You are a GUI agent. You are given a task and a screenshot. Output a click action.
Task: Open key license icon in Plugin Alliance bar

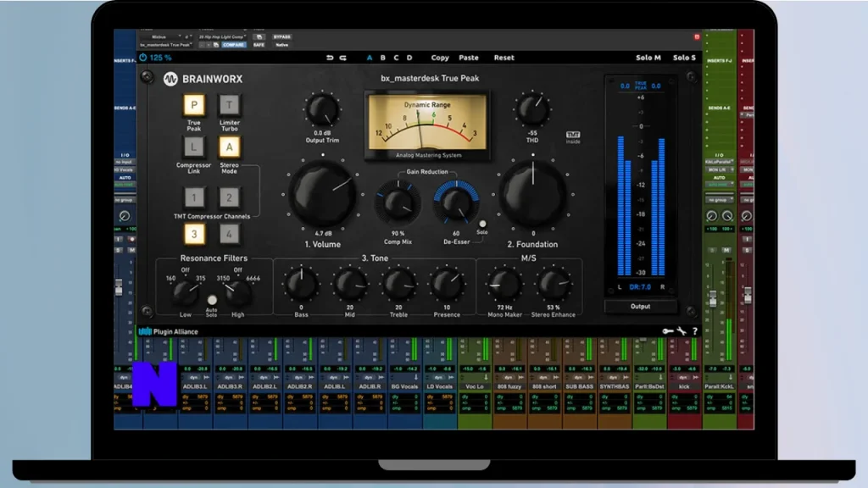tap(668, 331)
